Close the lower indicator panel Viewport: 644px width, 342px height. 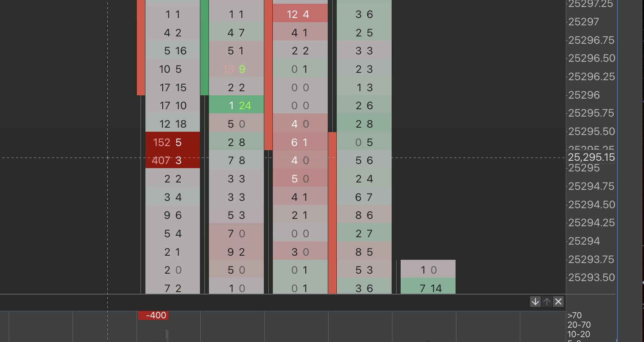click(558, 301)
